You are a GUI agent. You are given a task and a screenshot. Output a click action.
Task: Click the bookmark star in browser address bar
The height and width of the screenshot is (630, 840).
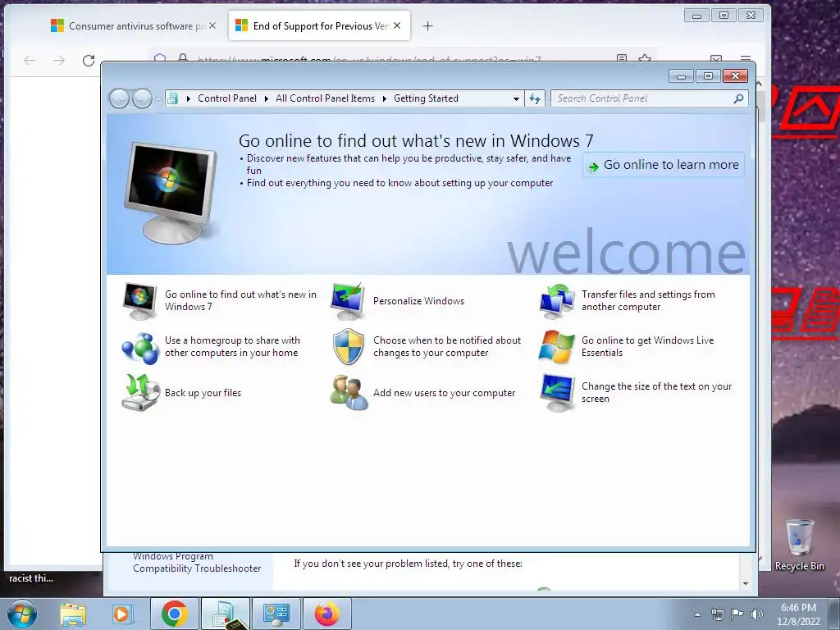pos(645,58)
